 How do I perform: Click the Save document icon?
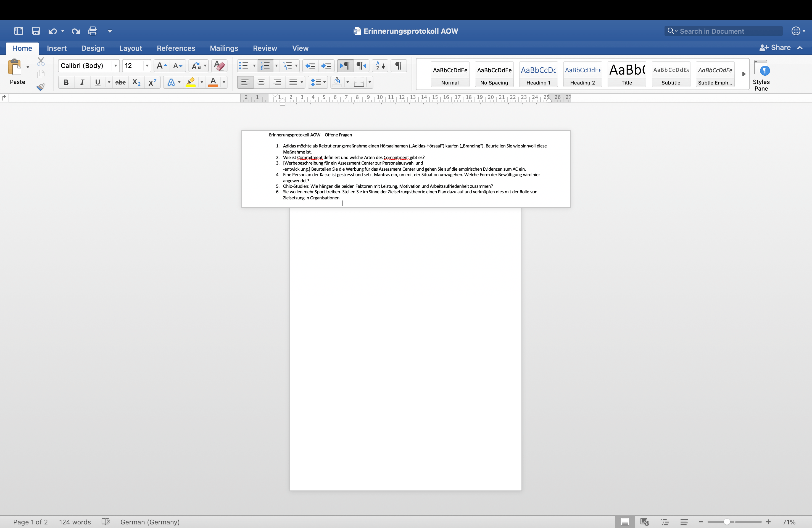36,31
